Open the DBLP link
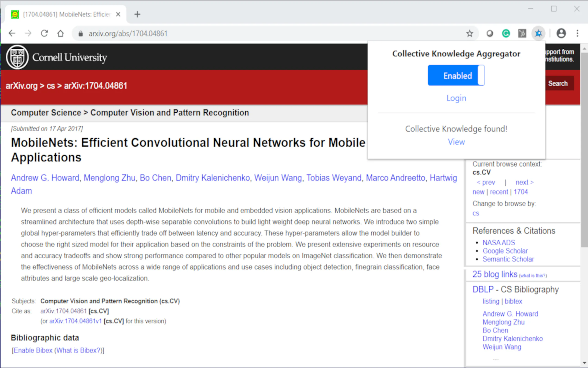This screenshot has height=368, width=588. [483, 289]
